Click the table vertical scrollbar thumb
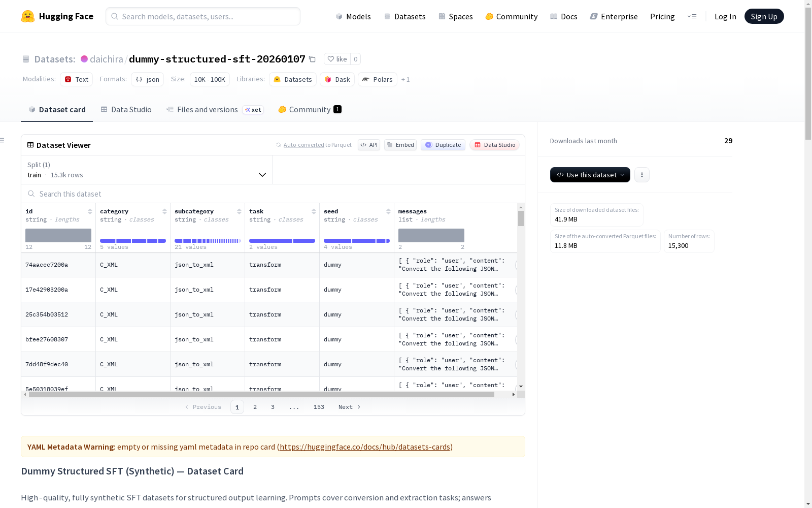The image size is (812, 508). [x=521, y=218]
